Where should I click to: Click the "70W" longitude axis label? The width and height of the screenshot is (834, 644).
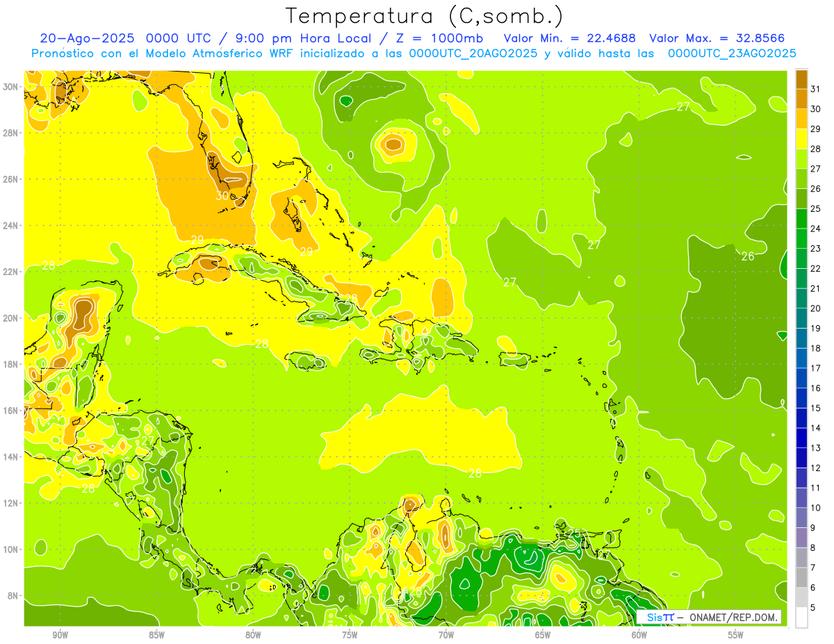tap(446, 635)
